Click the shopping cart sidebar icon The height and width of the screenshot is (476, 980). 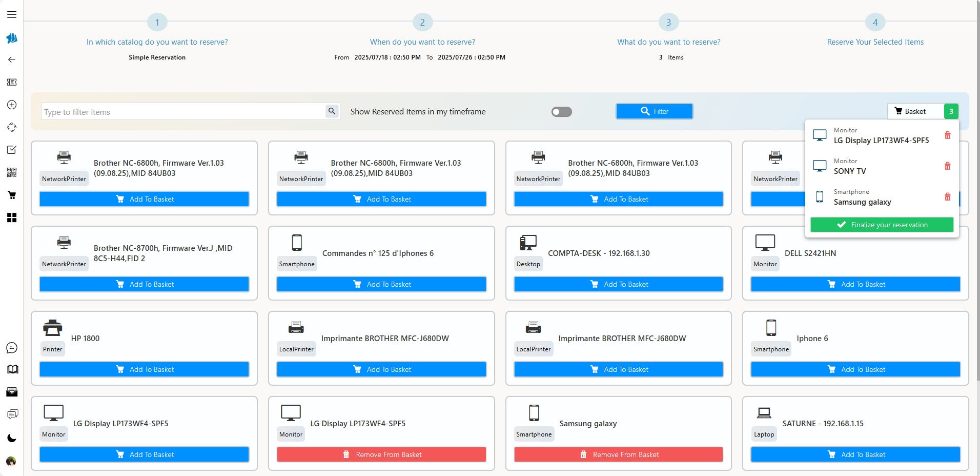point(12,195)
